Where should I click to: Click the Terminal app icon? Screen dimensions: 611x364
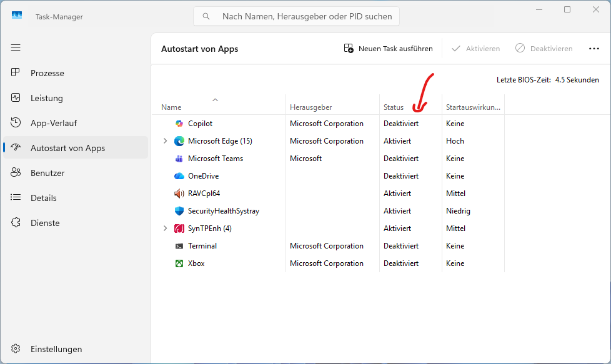[x=179, y=246]
